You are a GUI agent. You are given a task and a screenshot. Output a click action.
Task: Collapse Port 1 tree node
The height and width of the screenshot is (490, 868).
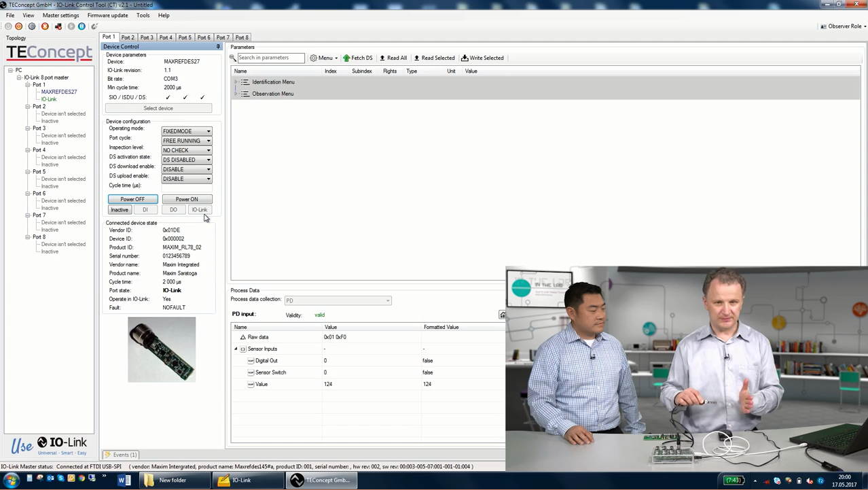click(x=28, y=85)
